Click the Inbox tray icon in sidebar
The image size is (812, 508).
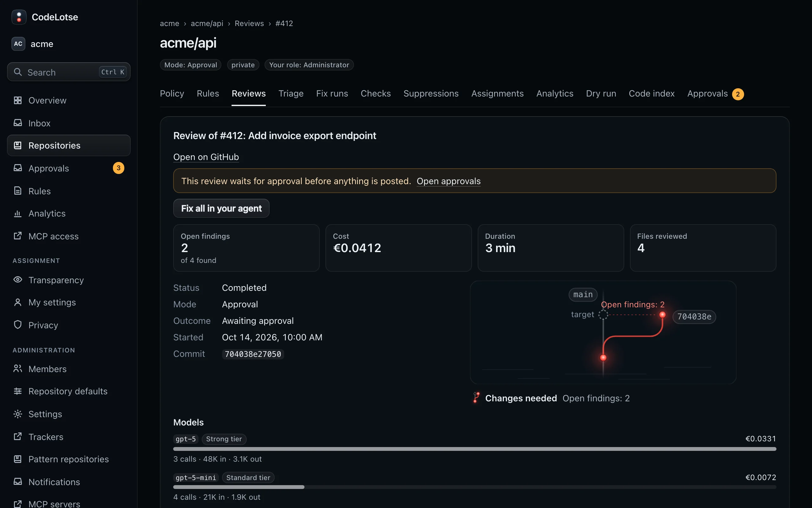pyautogui.click(x=17, y=123)
